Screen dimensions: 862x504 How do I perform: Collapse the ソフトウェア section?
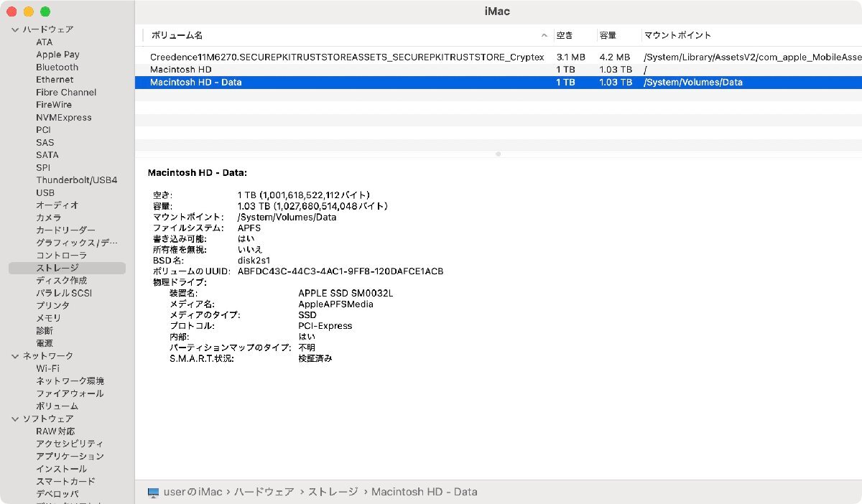point(15,419)
